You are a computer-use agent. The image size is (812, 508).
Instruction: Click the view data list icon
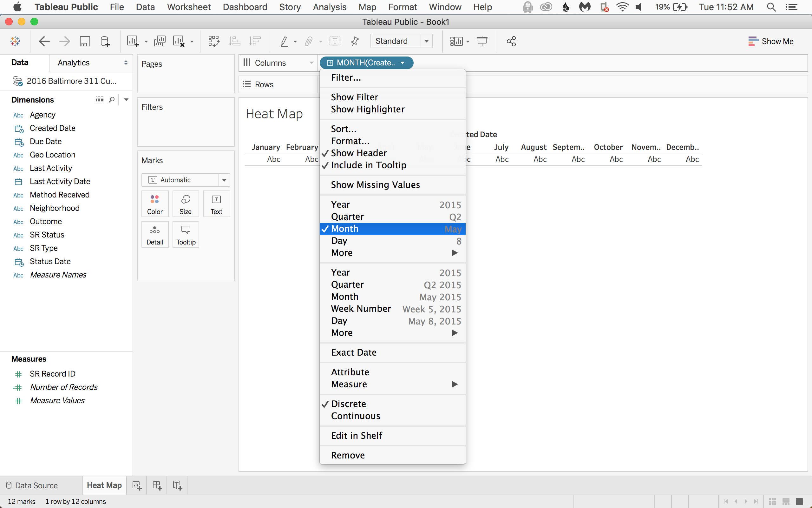(x=99, y=99)
